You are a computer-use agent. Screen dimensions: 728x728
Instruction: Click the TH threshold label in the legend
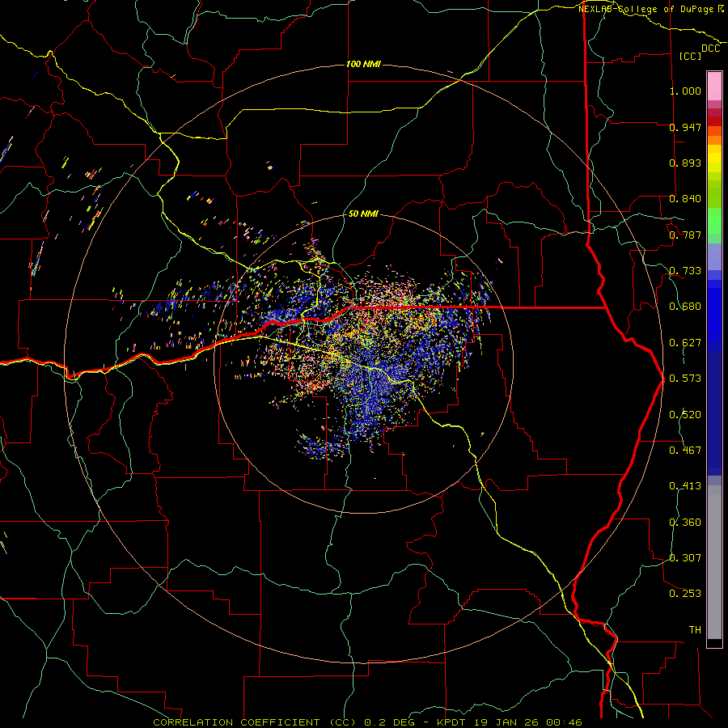695,630
